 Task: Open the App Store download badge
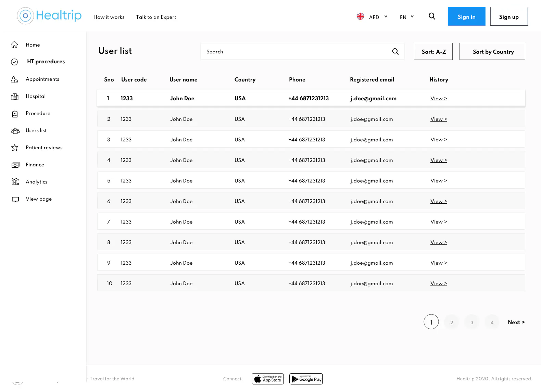(268, 379)
